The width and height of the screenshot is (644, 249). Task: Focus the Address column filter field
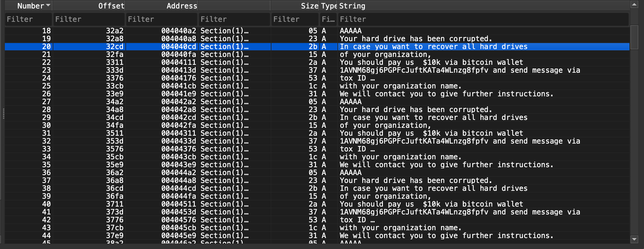[161, 19]
